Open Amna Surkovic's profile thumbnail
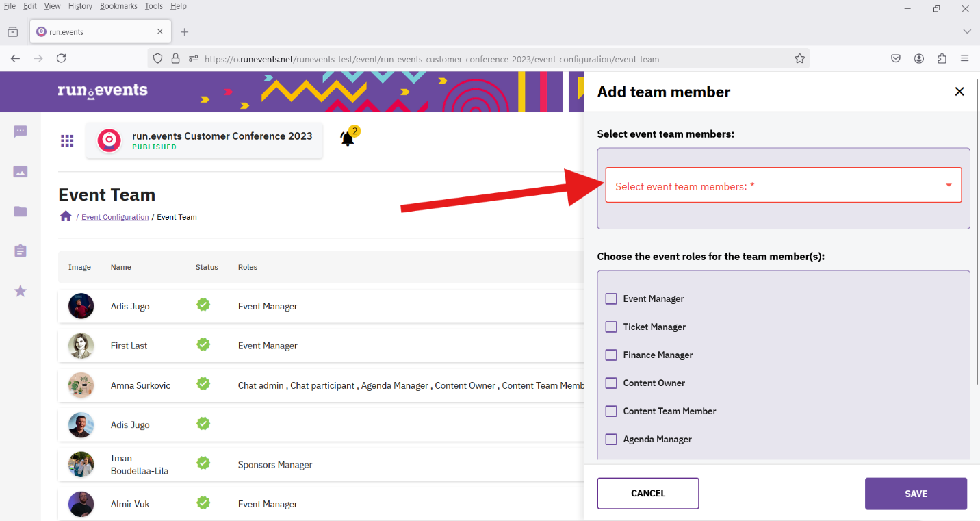The image size is (980, 521). tap(81, 385)
